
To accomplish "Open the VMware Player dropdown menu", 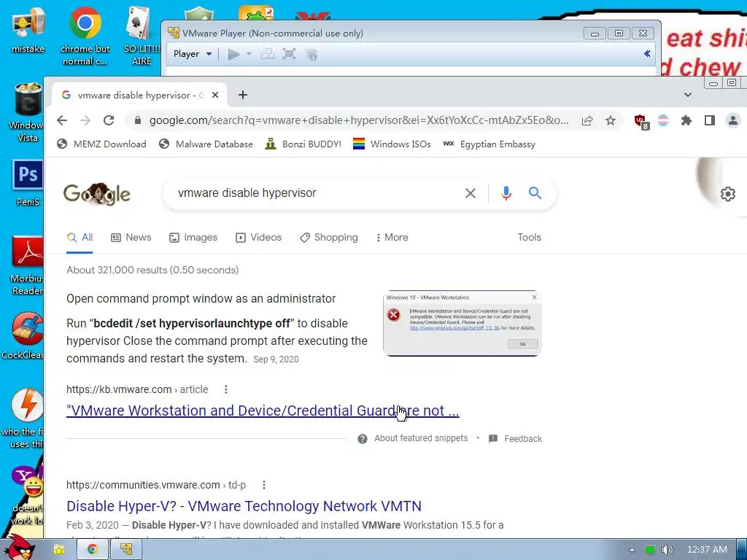I will click(193, 54).
